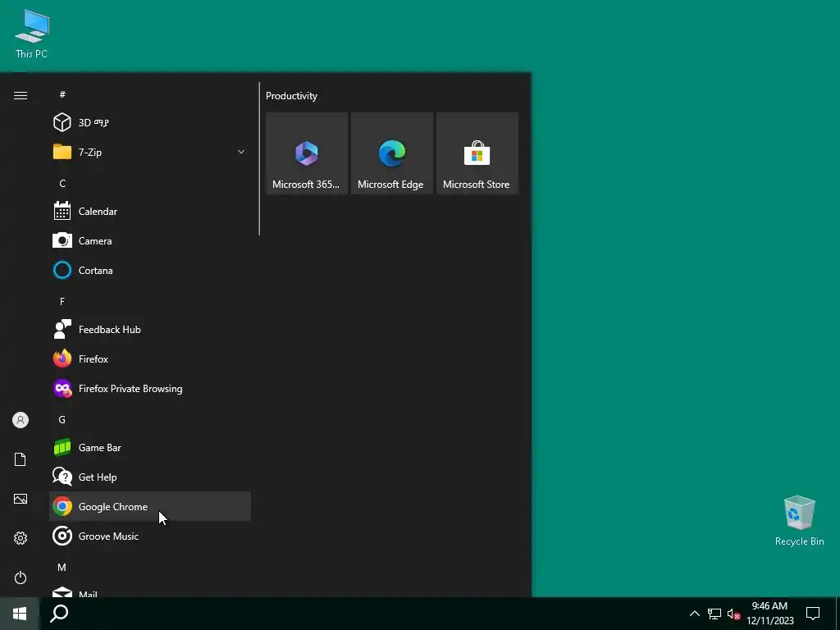Select the Recycle Bin desktop icon

799,521
